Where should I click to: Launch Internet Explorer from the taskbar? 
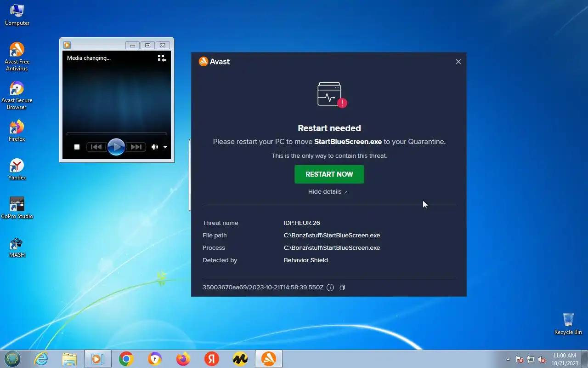(x=41, y=359)
